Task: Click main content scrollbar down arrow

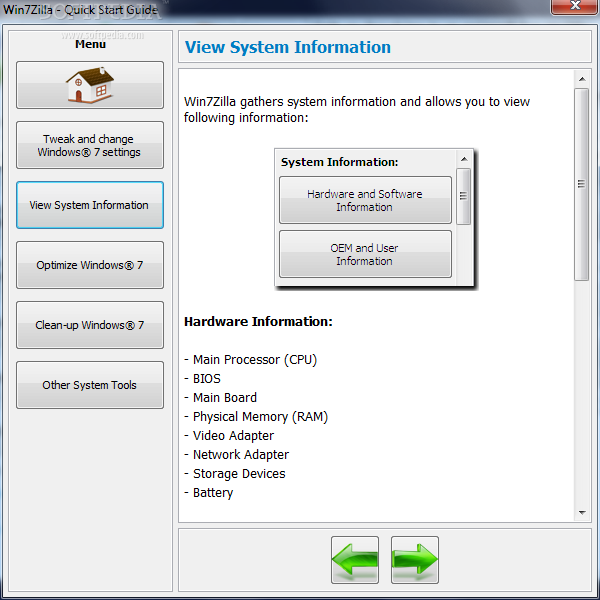Action: point(582,513)
